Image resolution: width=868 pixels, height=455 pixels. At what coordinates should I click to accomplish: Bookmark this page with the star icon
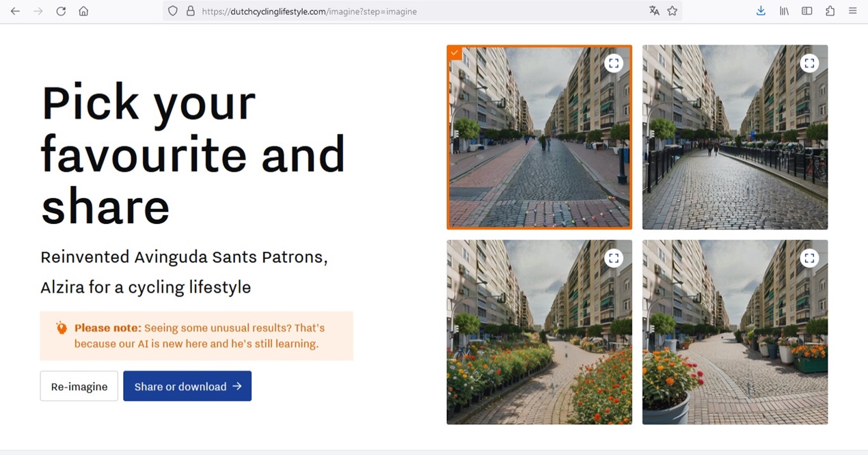point(672,11)
